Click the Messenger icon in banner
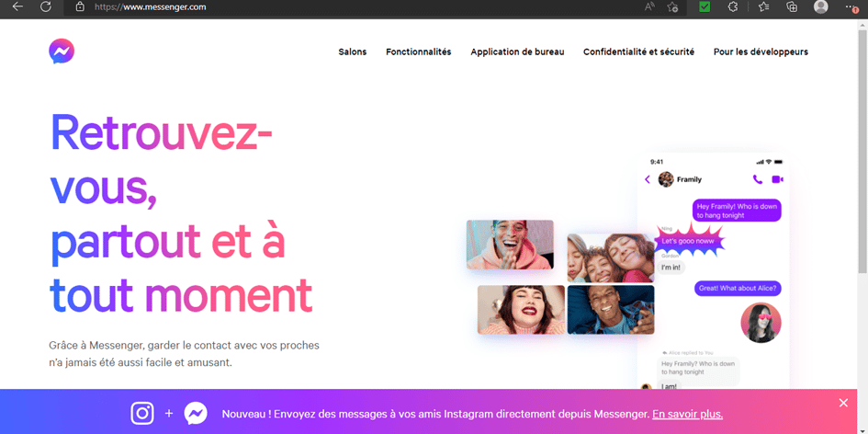 coord(196,414)
